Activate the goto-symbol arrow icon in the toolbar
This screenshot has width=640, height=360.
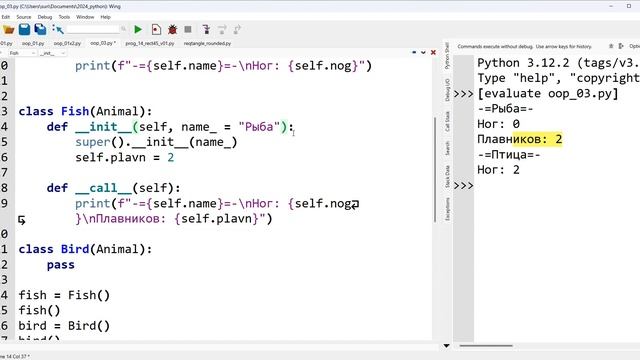(58, 29)
